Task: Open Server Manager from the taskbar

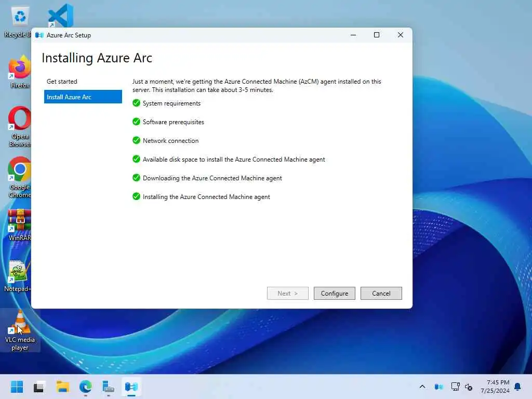Action: (108, 387)
